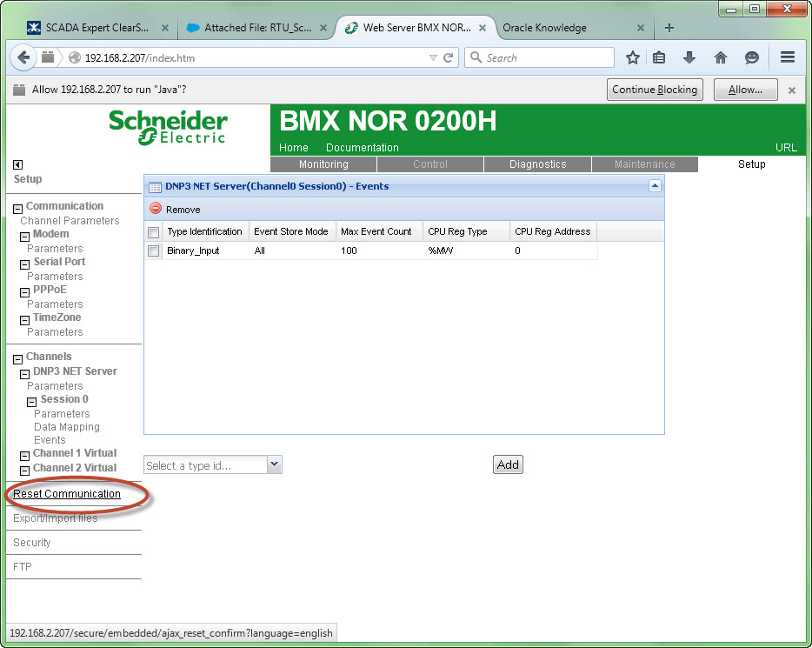Collapse the Serial Port tree node

[x=24, y=264]
